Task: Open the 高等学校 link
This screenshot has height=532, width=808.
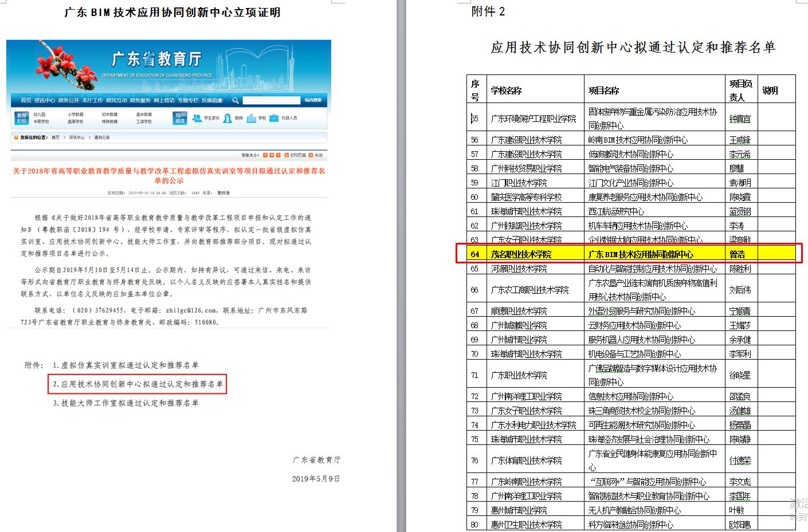Action: click(76, 122)
